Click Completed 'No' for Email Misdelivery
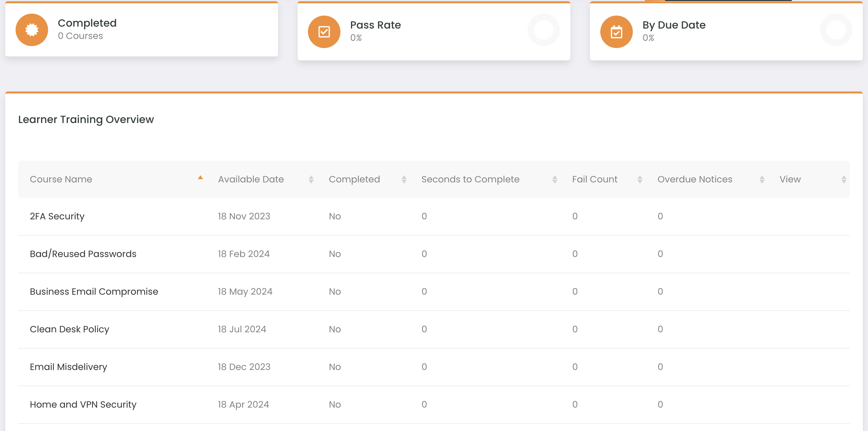Screen dimensions: 868x431 335,367
